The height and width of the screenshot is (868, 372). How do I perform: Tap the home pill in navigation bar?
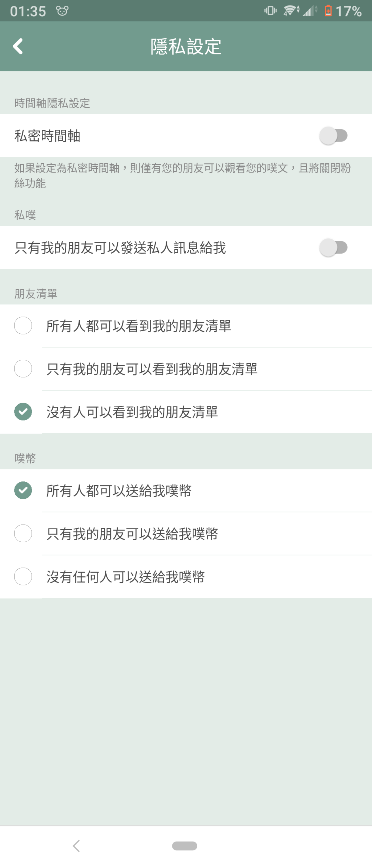pos(184,846)
